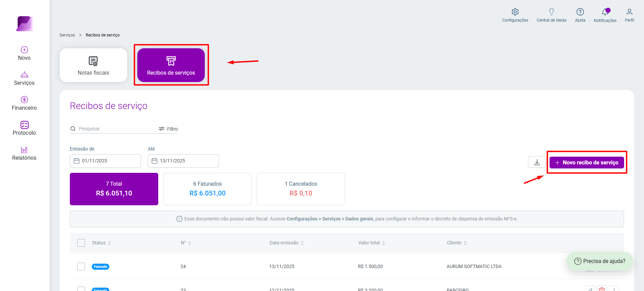
Task: Open Protocolo checklist icon in sidebar
Action: coord(24,125)
